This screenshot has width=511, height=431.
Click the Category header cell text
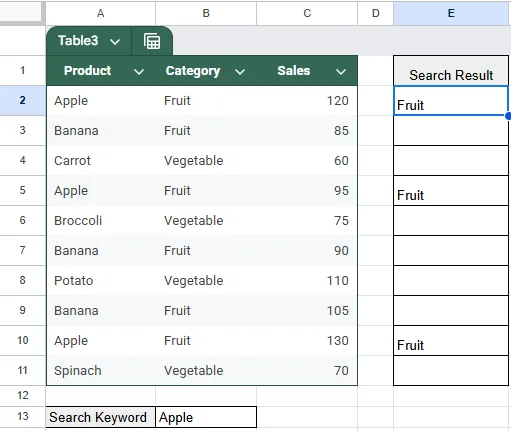click(x=193, y=71)
